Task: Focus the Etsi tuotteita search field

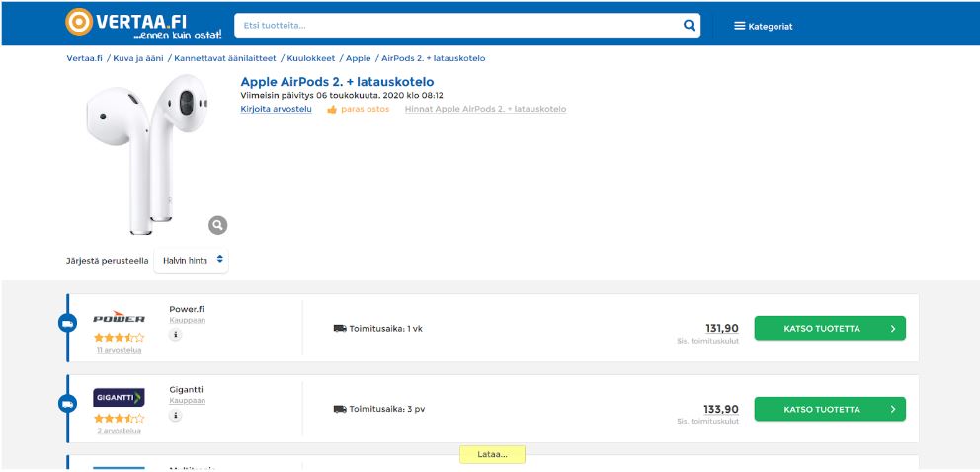Action: [467, 26]
